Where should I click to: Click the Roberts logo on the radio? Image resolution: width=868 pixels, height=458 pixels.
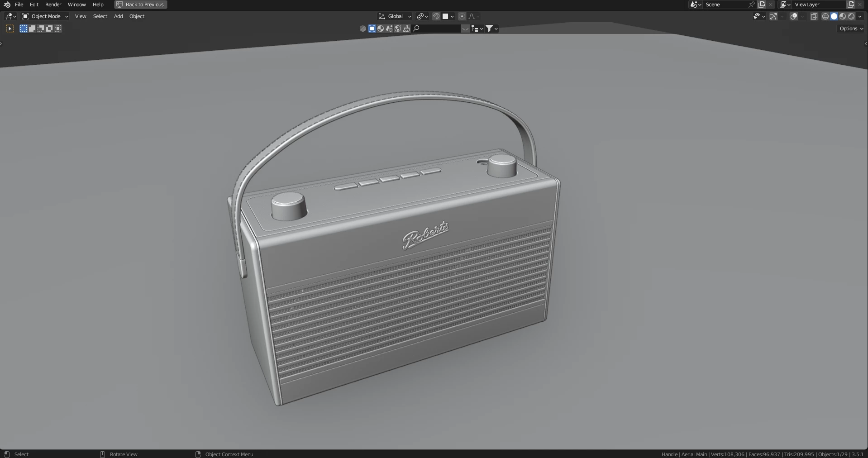click(425, 235)
